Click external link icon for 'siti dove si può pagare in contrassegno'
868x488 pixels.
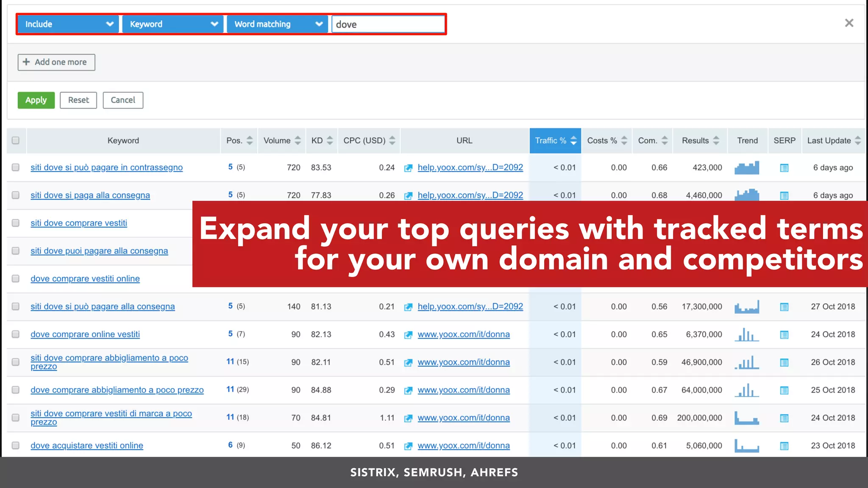coord(408,168)
